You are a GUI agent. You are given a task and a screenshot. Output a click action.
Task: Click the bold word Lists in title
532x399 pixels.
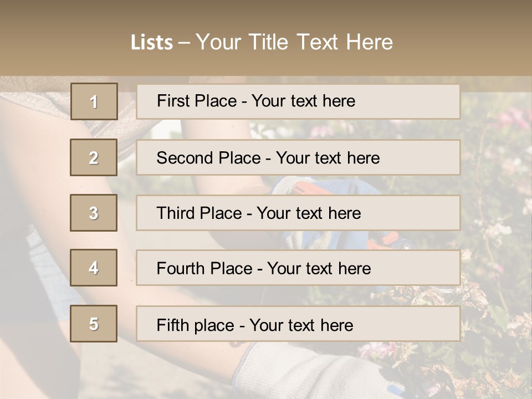tap(151, 43)
